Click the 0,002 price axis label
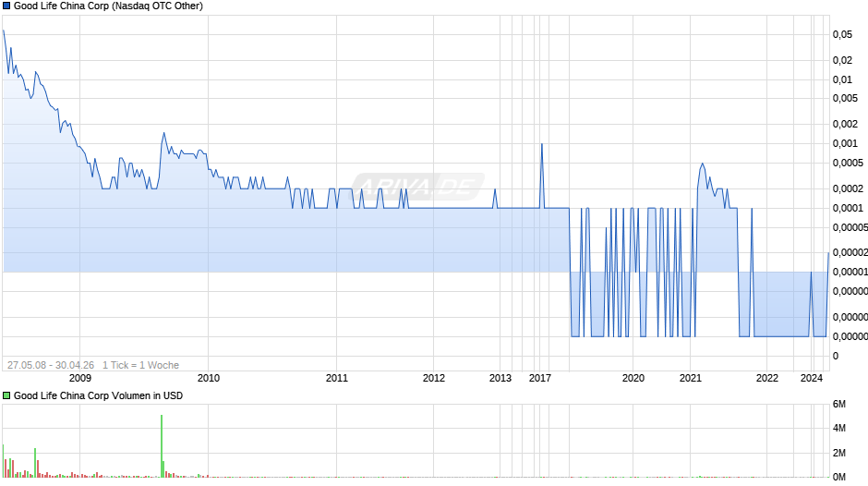The image size is (868, 486). click(x=845, y=124)
